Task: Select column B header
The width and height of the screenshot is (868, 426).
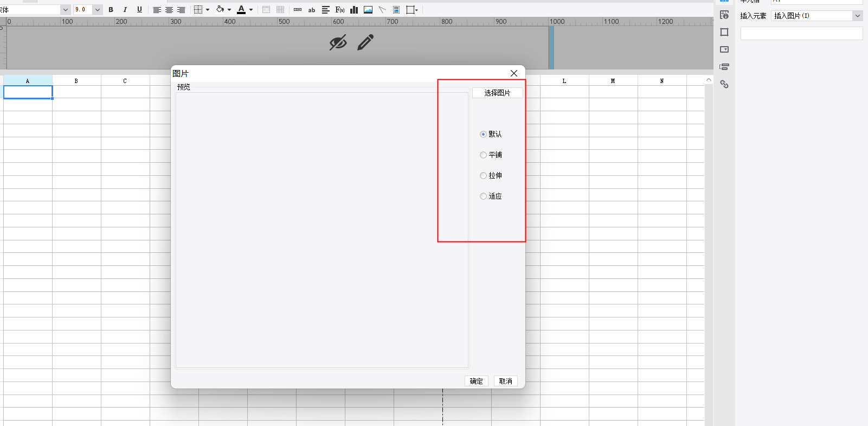Action: tap(76, 81)
